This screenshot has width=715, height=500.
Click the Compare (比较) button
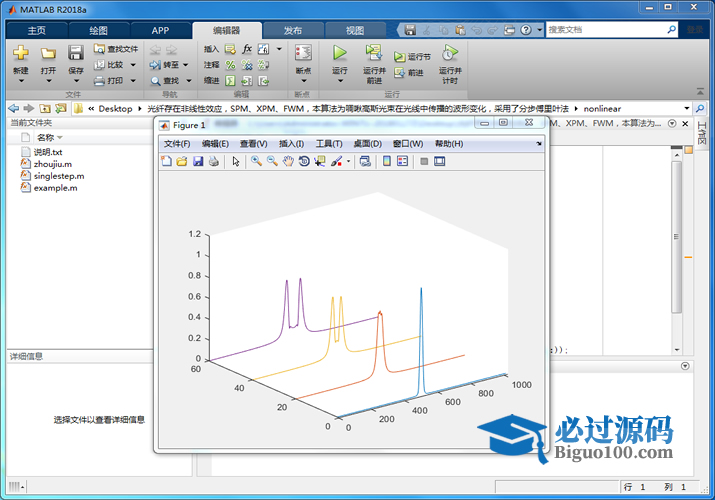pos(109,64)
